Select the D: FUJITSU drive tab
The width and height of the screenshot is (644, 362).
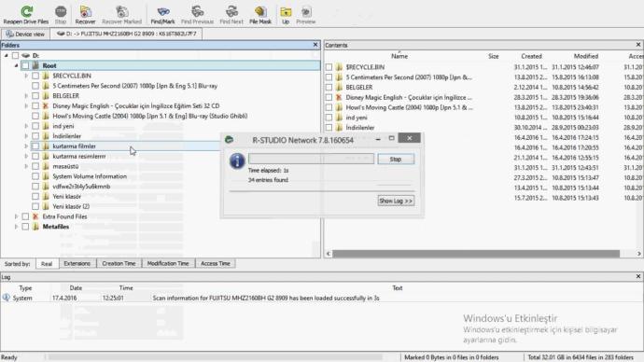click(x=127, y=35)
